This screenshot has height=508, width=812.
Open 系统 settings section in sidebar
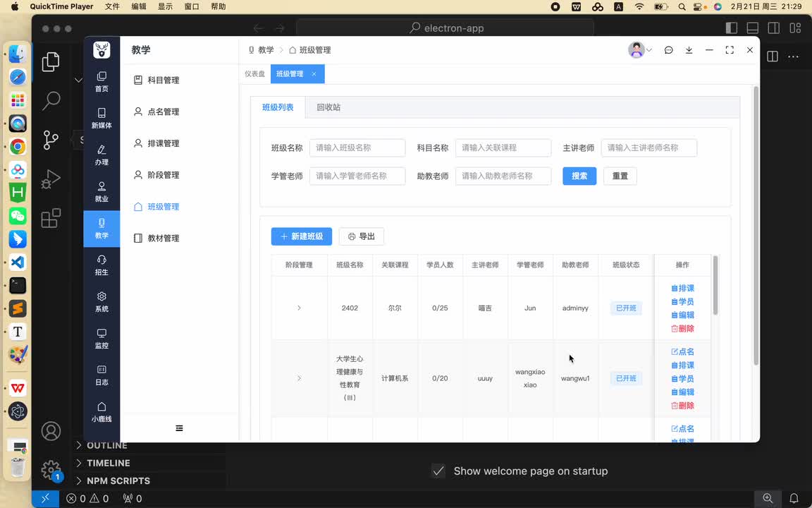101,302
